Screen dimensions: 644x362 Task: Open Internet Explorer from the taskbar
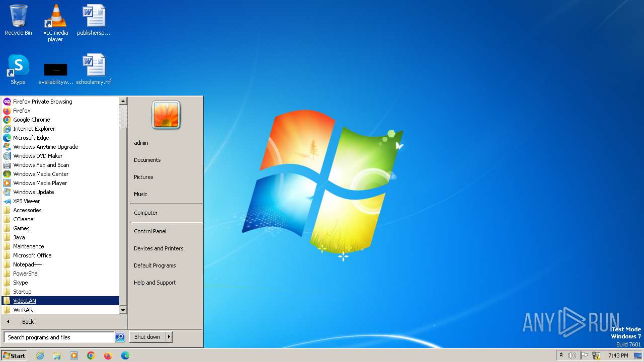click(40, 355)
